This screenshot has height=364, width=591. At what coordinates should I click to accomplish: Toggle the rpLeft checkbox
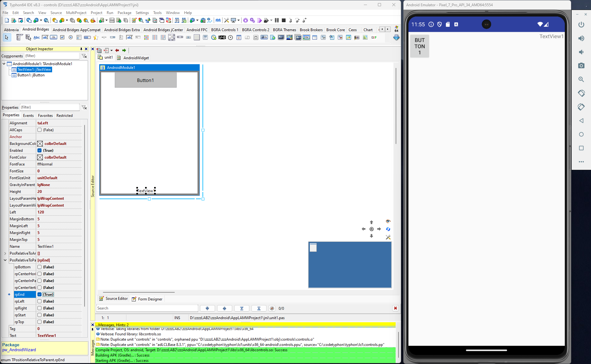point(40,301)
